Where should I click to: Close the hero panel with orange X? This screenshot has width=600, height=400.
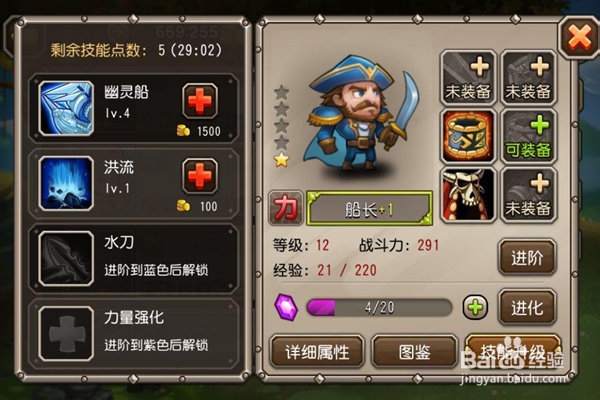click(579, 38)
